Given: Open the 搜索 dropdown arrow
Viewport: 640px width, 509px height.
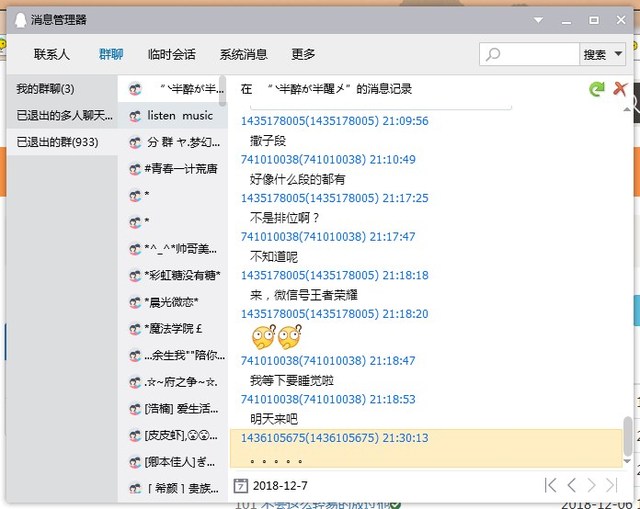Looking at the screenshot, I should point(619,54).
